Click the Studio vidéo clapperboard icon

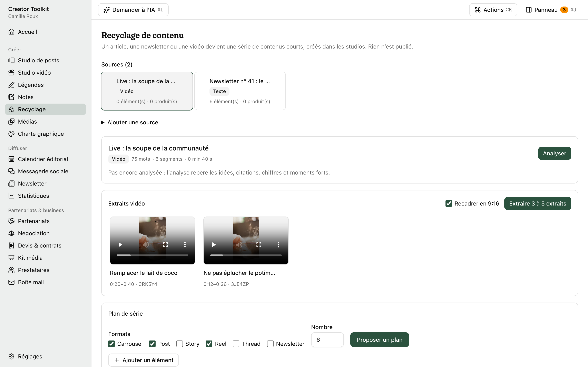pyautogui.click(x=11, y=73)
